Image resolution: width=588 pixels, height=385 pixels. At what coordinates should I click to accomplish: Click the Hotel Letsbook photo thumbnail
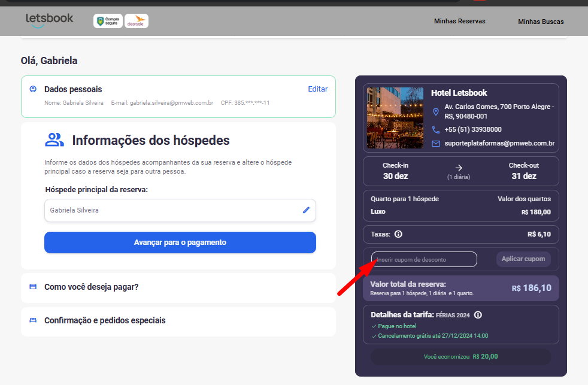click(x=395, y=118)
